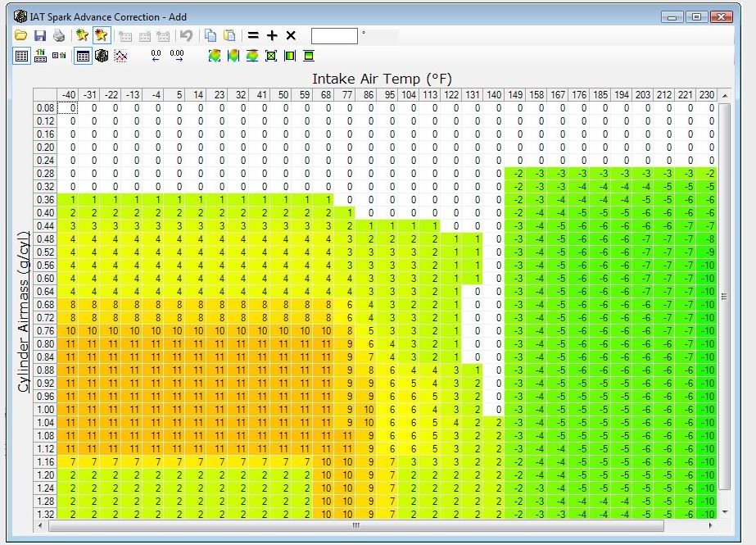The width and height of the screenshot is (756, 545).
Task: Focus the value entry box in toolbar
Action: (335, 36)
